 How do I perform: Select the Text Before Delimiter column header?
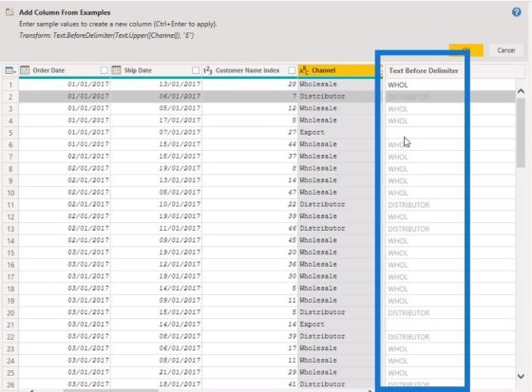tap(424, 70)
